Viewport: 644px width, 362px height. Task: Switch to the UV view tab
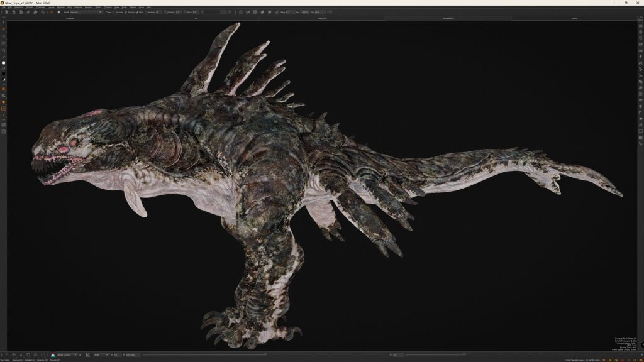(196, 18)
